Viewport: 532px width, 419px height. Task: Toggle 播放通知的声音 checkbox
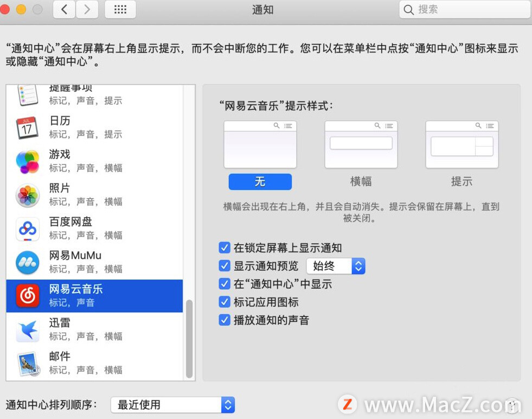pos(225,320)
